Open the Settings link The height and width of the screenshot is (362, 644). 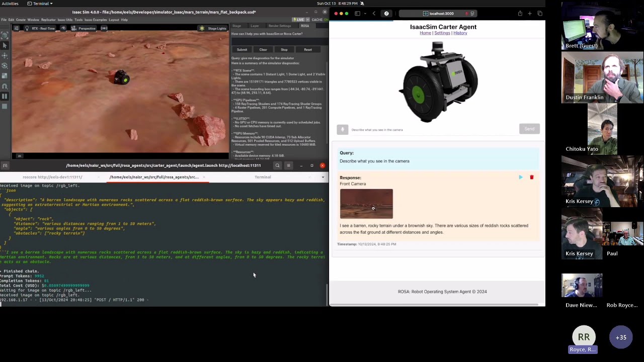[442, 33]
